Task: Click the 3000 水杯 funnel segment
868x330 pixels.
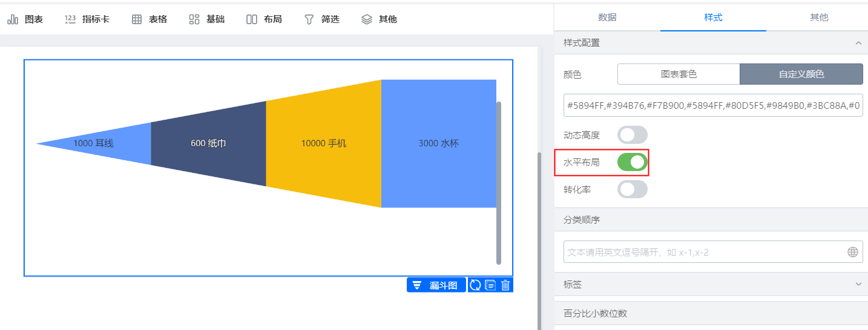Action: coord(439,143)
